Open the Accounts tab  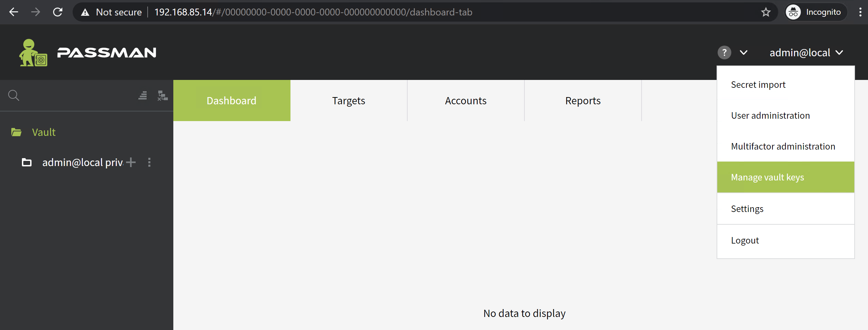click(x=466, y=101)
